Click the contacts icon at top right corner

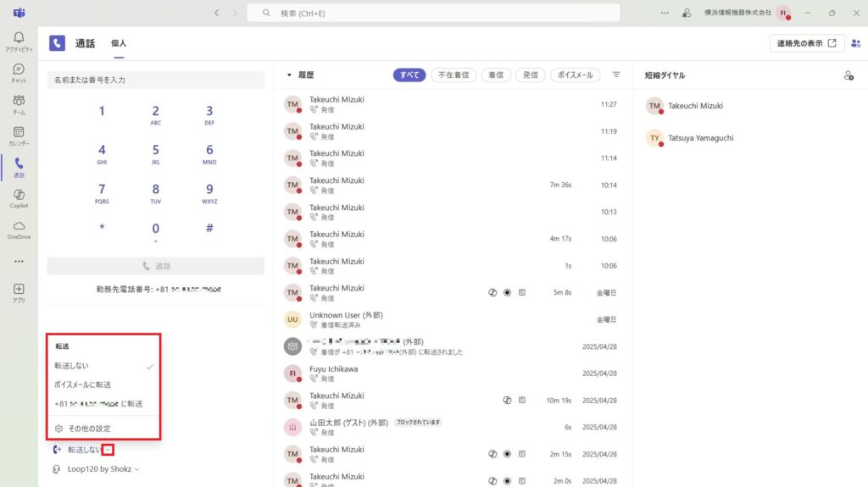856,43
